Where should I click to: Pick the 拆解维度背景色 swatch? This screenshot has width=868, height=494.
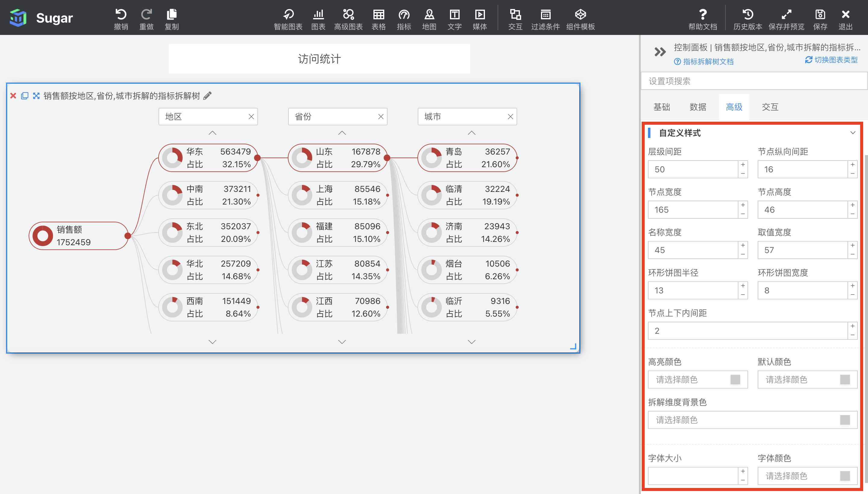coord(844,420)
